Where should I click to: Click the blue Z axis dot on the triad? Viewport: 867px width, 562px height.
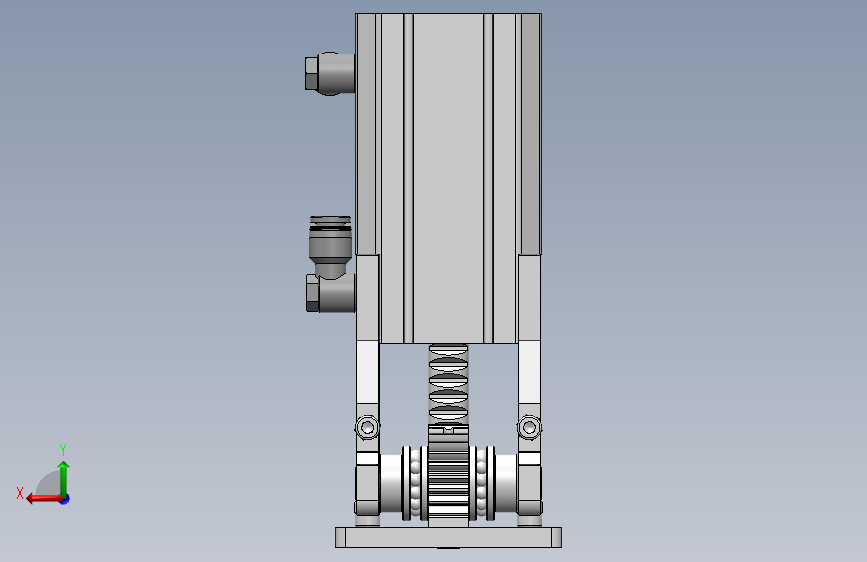pos(65,499)
